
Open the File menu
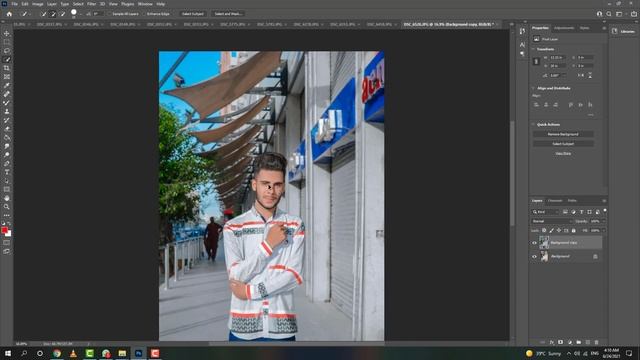pos(14,4)
